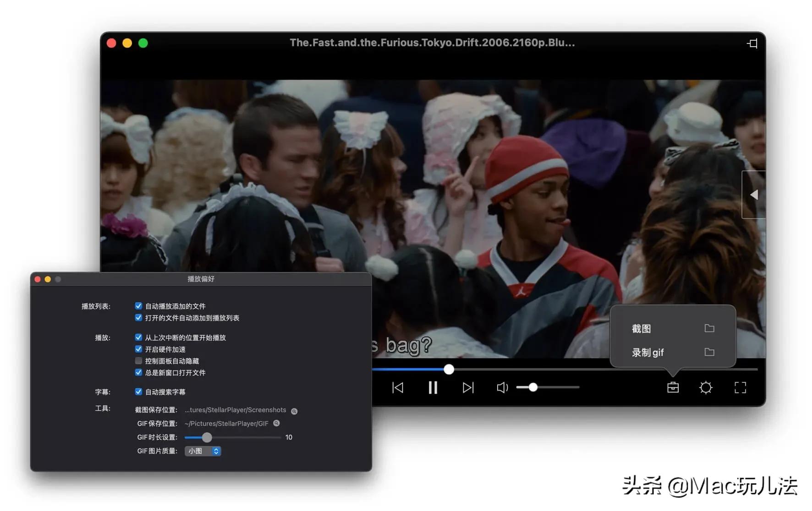
Task: Expand the playlist with right-edge arrow
Action: tap(754, 194)
